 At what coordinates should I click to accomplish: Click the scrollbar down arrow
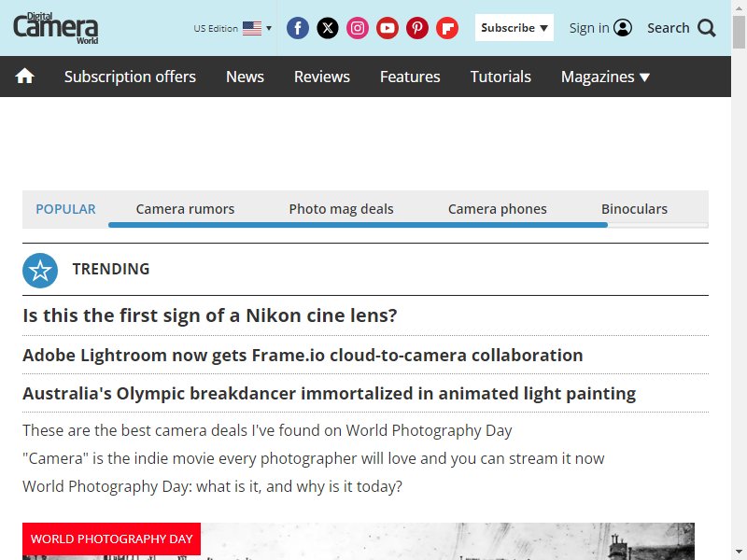[739, 552]
